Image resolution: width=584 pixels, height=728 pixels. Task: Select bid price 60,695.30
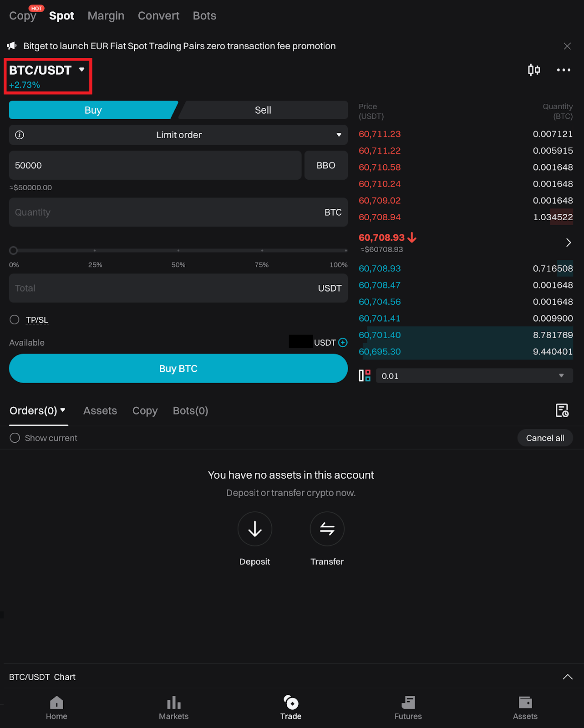click(x=380, y=351)
